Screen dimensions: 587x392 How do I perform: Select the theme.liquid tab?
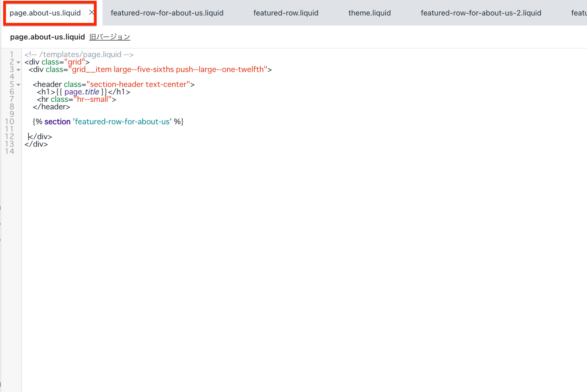coord(369,13)
